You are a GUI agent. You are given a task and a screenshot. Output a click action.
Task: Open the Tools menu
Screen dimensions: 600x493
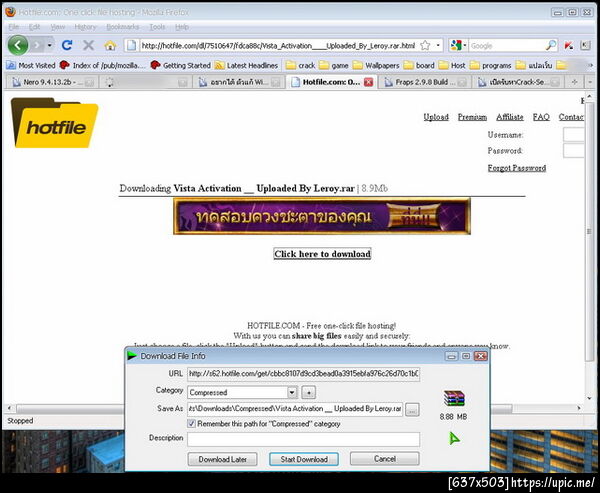(157, 27)
